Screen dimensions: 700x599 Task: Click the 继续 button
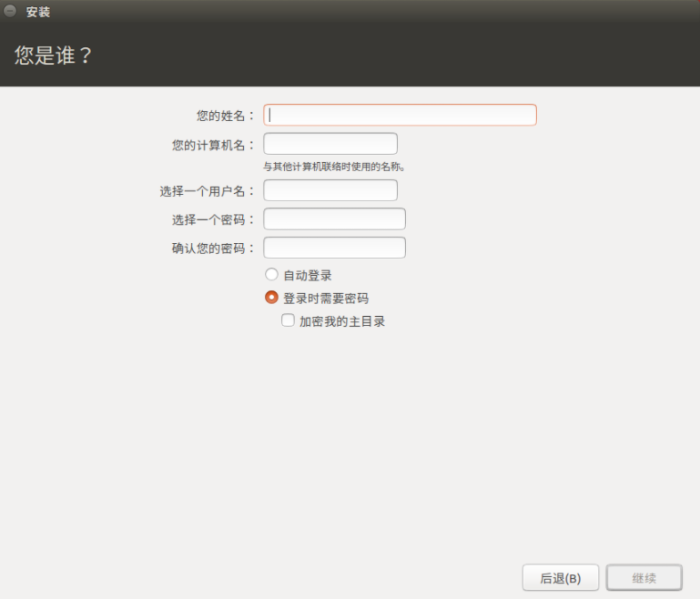click(644, 577)
